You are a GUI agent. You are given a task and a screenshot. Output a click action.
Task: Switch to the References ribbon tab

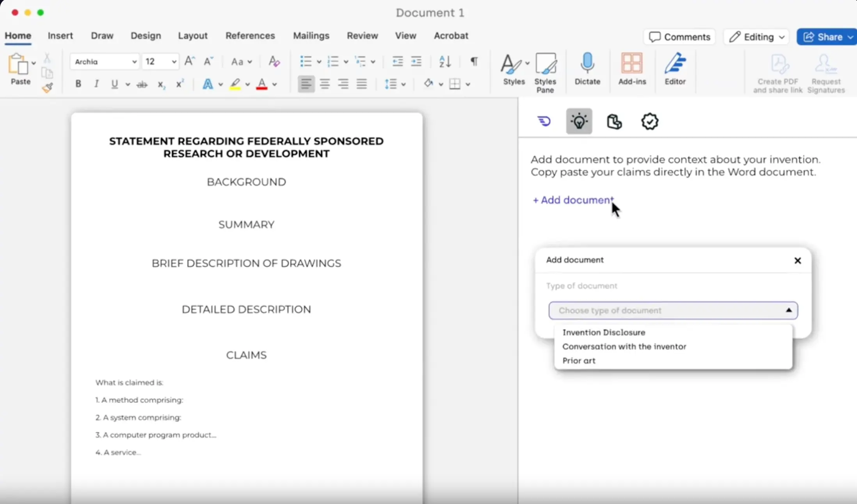coord(250,35)
